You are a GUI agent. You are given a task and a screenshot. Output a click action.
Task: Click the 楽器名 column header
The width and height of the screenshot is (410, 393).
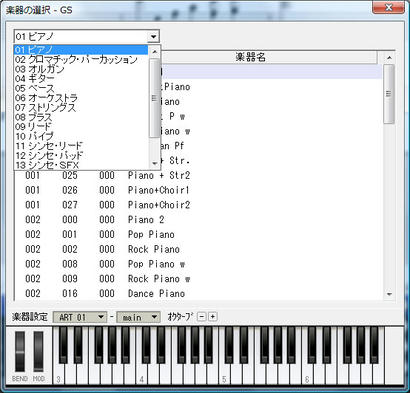(x=251, y=57)
